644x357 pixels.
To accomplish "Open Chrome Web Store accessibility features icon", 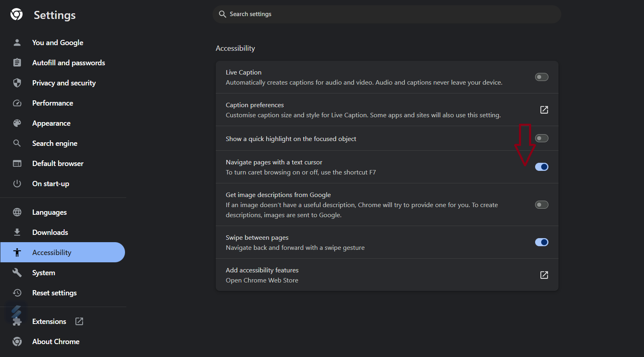I will click(x=544, y=275).
